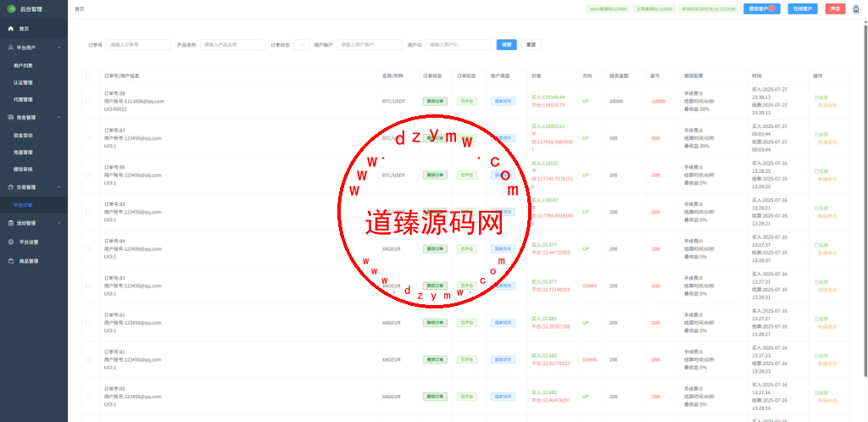
Task: Click the home icon beside 首页 in the sidebar
Action: point(10,28)
